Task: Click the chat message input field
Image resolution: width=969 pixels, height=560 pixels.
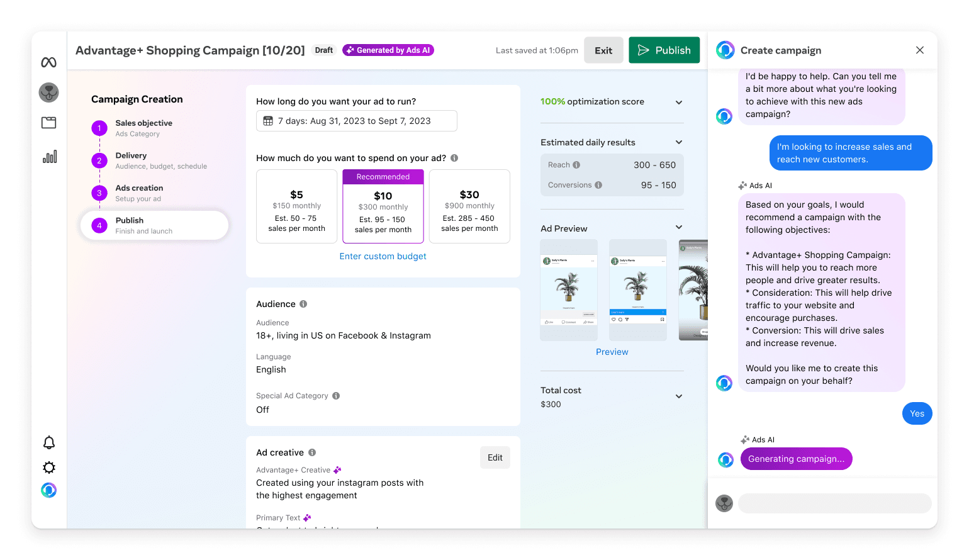Action: [x=834, y=503]
